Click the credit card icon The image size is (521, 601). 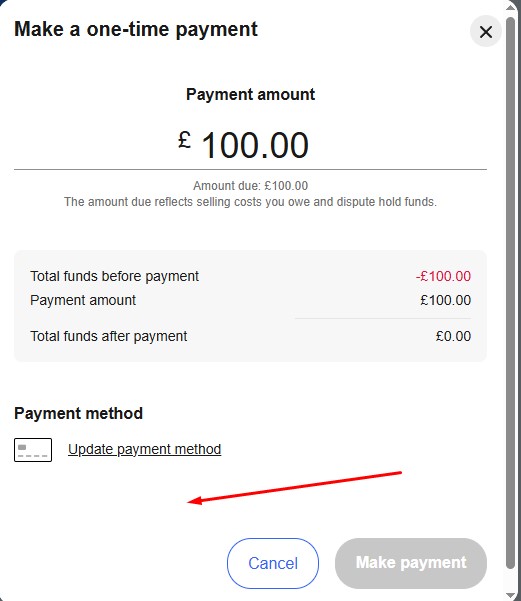tap(33, 450)
